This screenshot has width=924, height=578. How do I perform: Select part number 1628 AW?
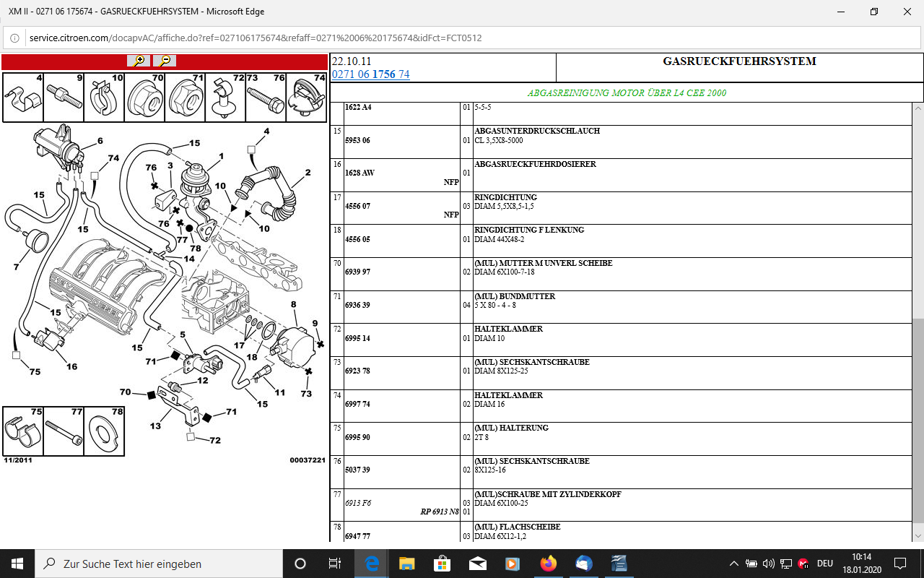tap(359, 173)
